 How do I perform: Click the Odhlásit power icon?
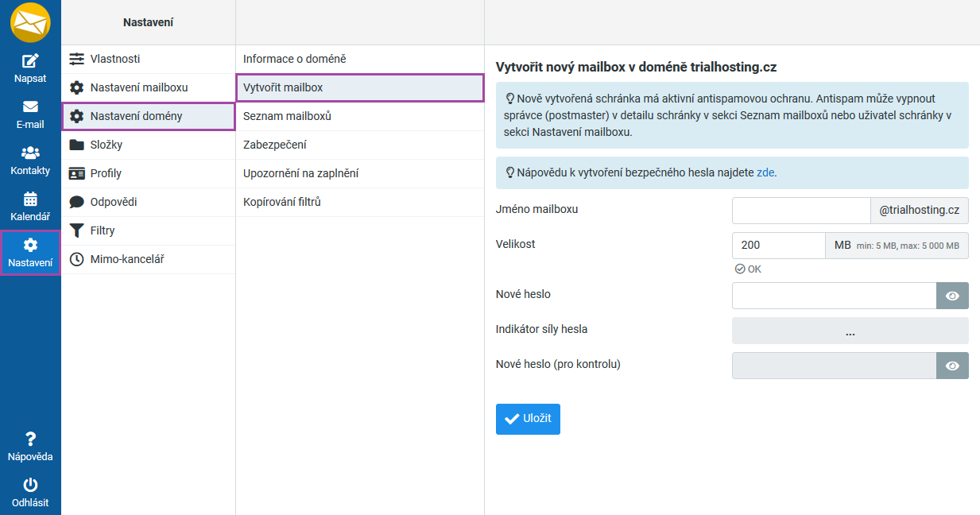(x=30, y=485)
